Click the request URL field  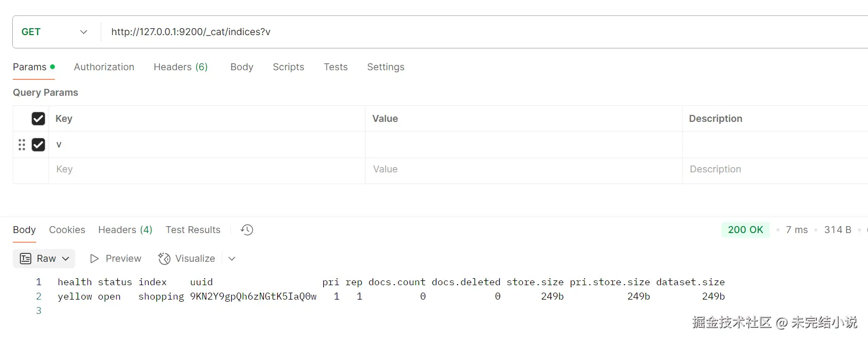click(x=426, y=32)
